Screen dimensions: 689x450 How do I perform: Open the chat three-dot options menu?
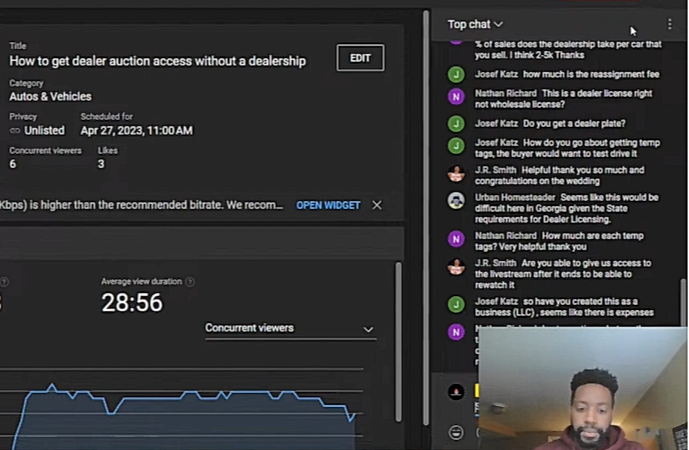[x=670, y=24]
